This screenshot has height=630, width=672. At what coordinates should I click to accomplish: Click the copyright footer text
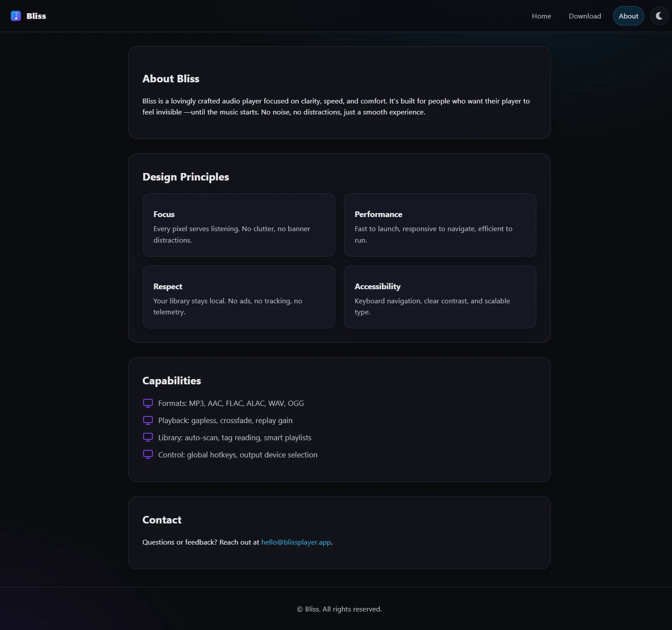(x=339, y=609)
